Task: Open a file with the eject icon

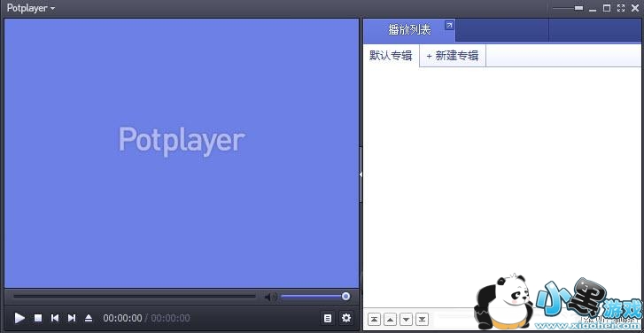Action: click(x=89, y=318)
